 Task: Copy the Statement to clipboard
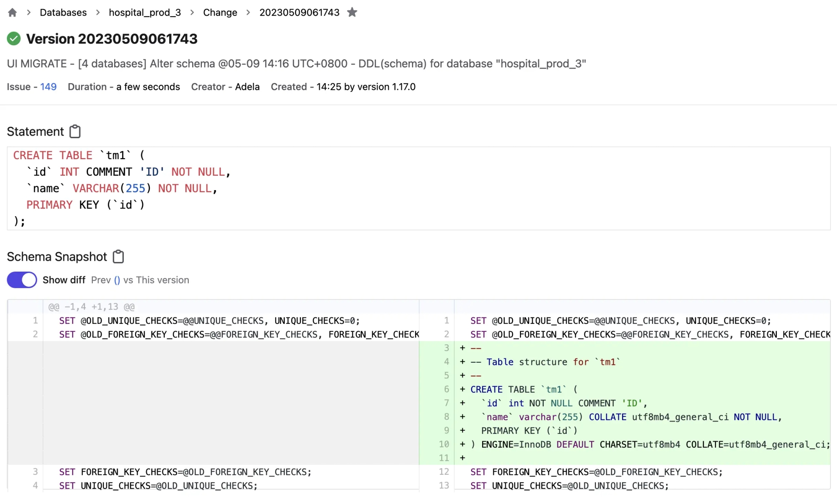point(75,131)
